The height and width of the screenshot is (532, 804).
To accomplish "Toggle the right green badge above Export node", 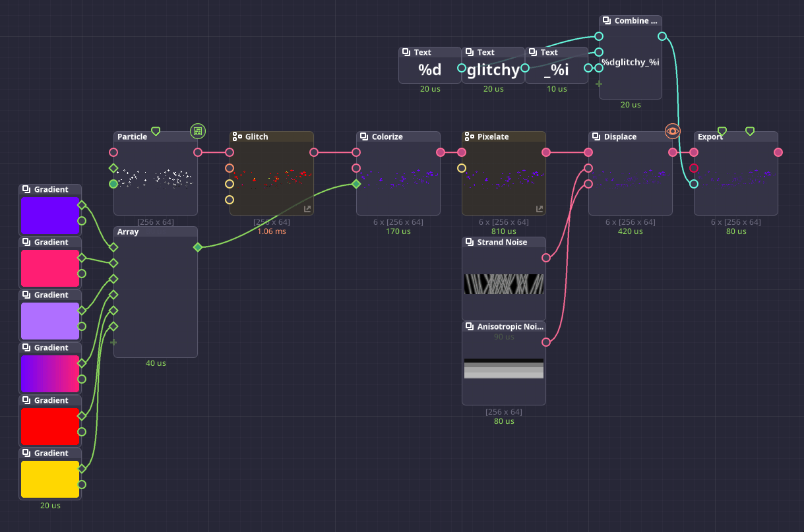I will (x=750, y=131).
